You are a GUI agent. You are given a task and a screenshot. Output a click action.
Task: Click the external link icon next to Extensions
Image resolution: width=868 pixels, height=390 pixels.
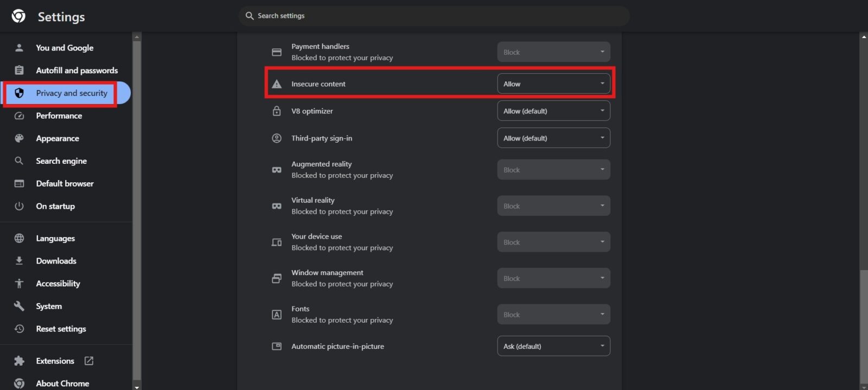point(89,361)
